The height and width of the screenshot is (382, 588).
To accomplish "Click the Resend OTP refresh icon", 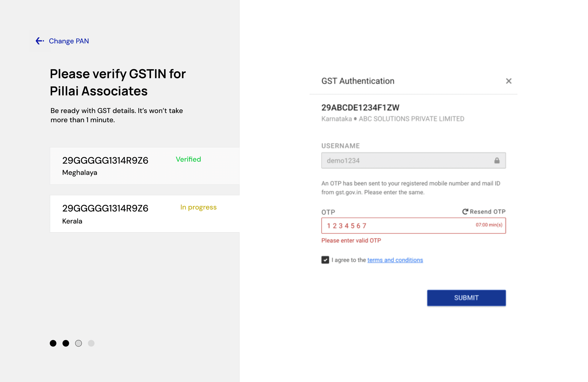I will [x=465, y=212].
